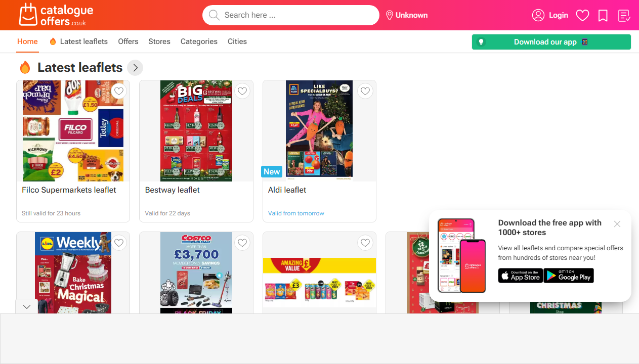This screenshot has height=364, width=639.
Task: Click the Login user icon
Action: tap(538, 15)
